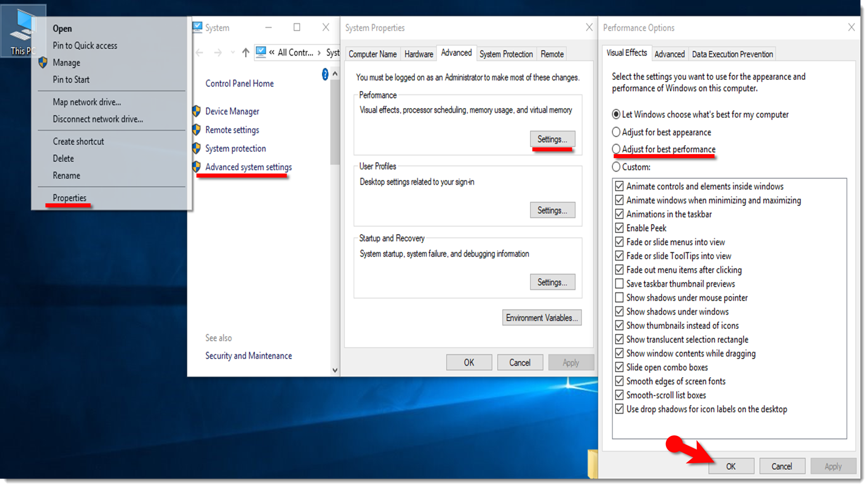This screenshot has height=488, width=868.
Task: Expand the recent locations dropdown arrow
Action: 232,53
